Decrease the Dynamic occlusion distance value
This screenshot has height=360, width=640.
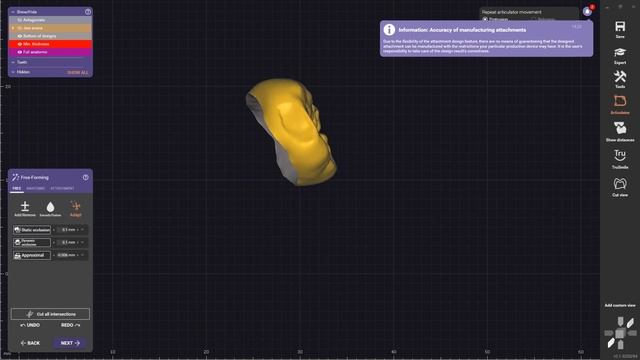pyautogui.click(x=54, y=242)
